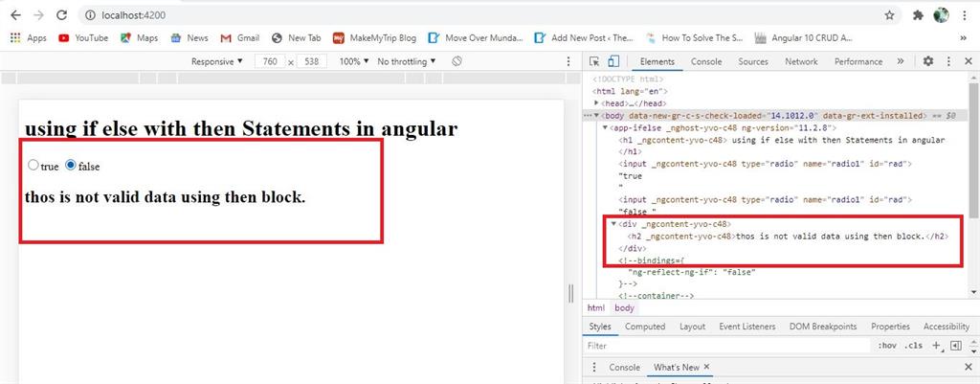Image resolution: width=980 pixels, height=384 pixels.
Task: Open the 100% zoom dropdown
Action: [354, 61]
